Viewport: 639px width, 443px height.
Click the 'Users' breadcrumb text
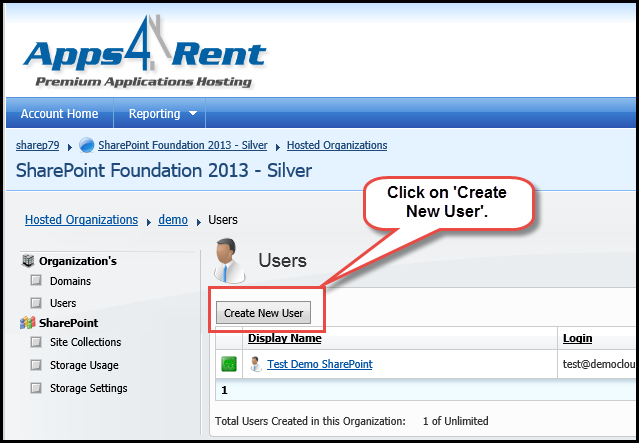point(223,220)
